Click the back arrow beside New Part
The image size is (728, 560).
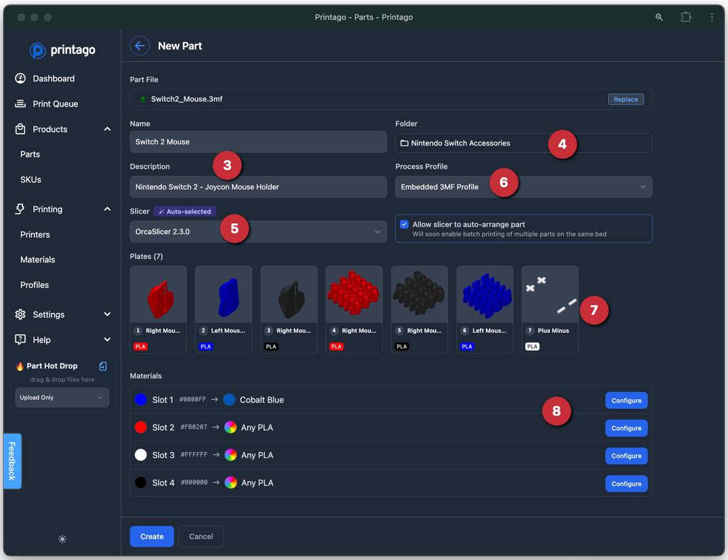(140, 45)
